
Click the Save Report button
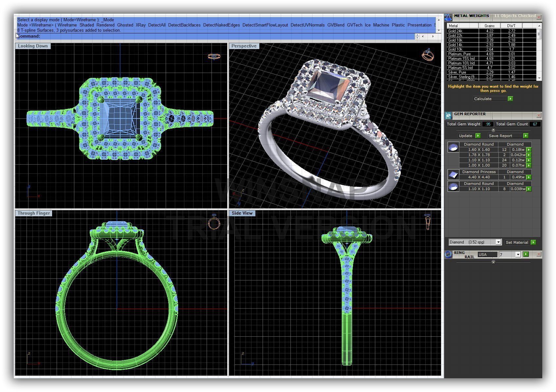click(505, 135)
